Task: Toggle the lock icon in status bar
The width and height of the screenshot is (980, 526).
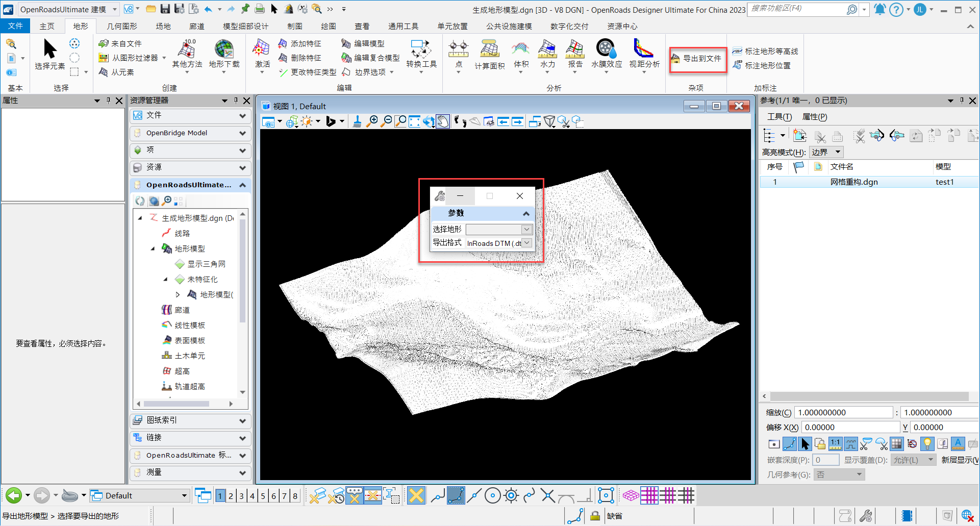Action: point(595,516)
